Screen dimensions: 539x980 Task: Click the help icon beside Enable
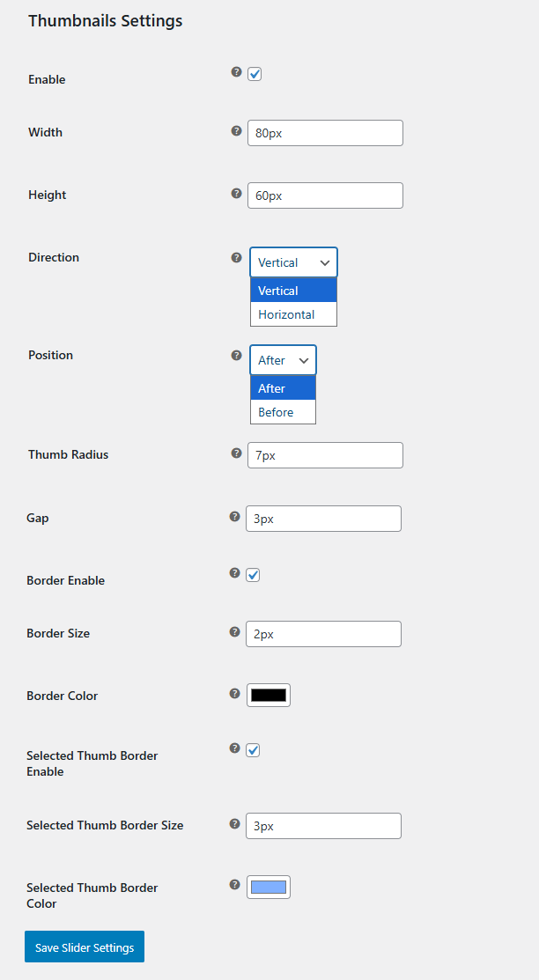[236, 73]
